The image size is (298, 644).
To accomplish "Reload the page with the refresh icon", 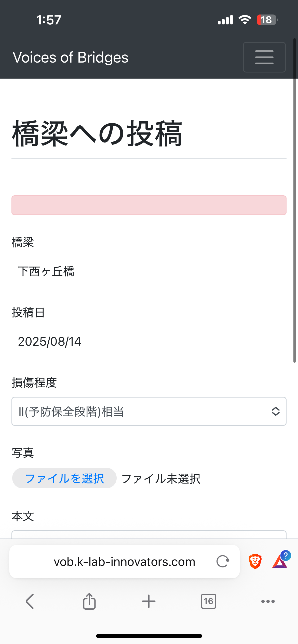I will point(223,561).
